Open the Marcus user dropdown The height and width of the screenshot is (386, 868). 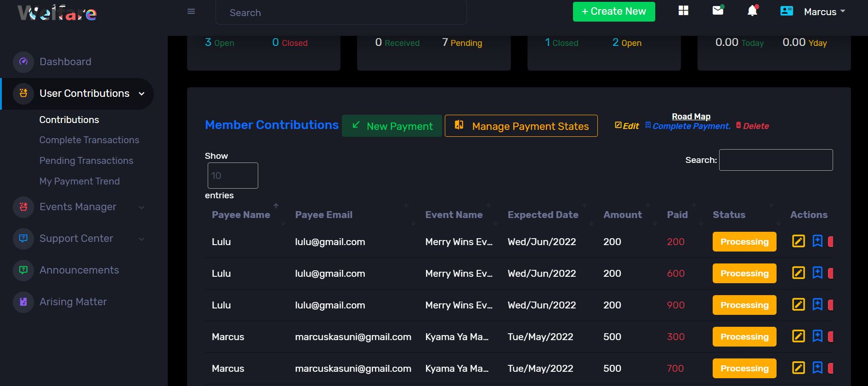[824, 12]
